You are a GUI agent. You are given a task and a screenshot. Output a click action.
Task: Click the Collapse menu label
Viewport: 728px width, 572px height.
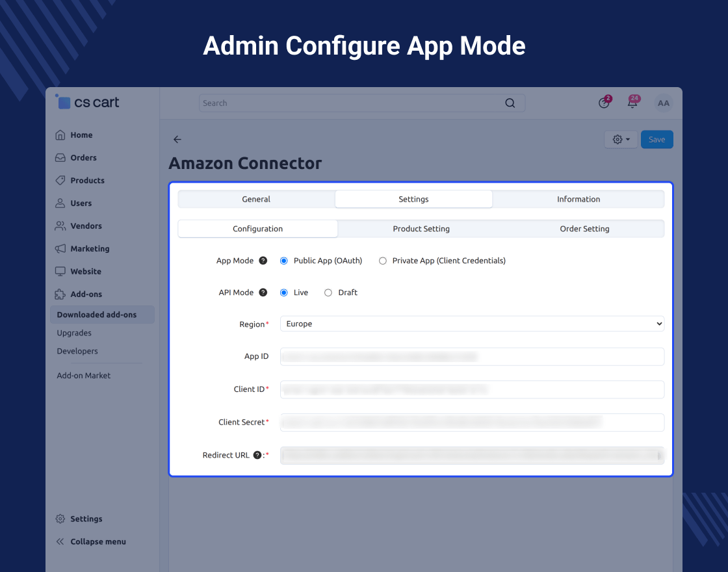pyautogui.click(x=98, y=542)
